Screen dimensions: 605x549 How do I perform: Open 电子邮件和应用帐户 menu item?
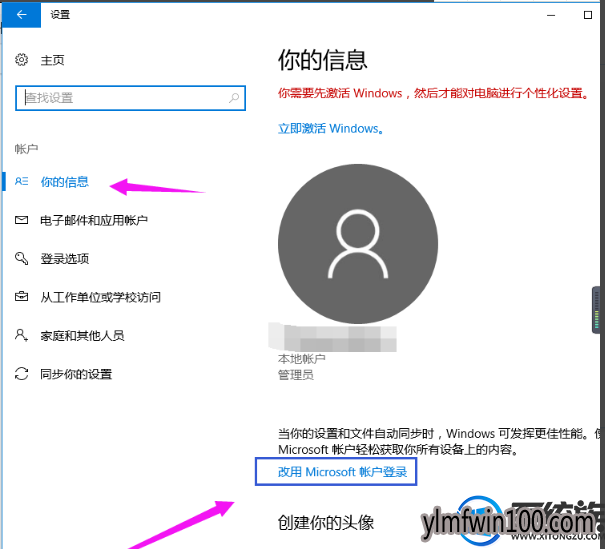coord(94,220)
